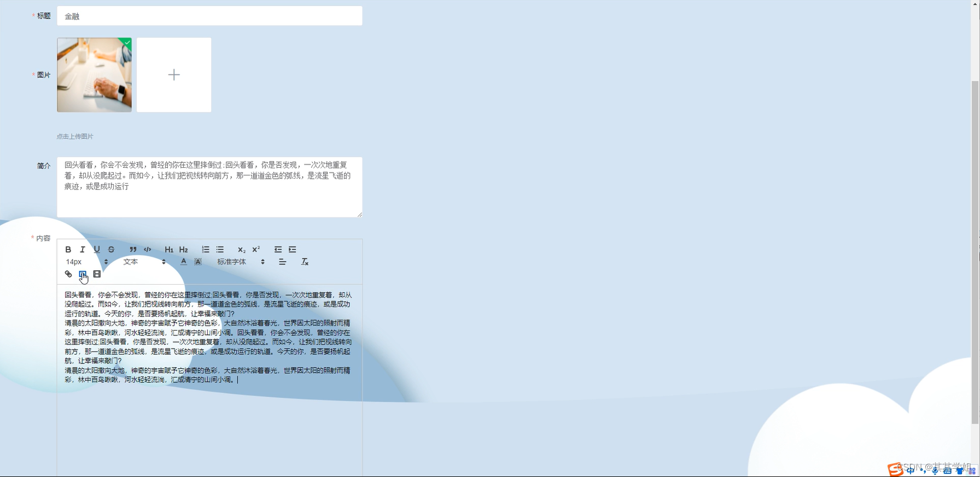This screenshot has height=477, width=980.
Task: Open the Sogou soft keyboard icon
Action: 948,471
